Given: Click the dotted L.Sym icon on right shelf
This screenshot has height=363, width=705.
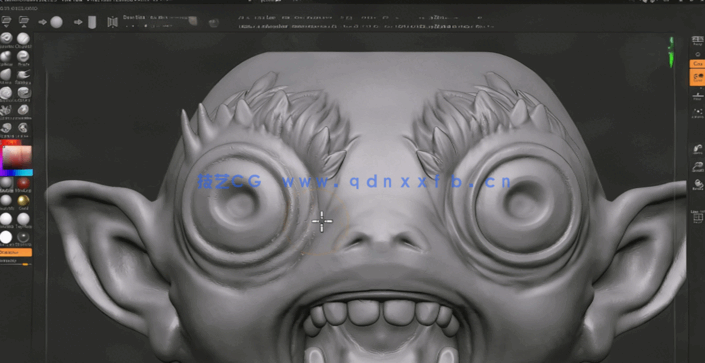Looking at the screenshot, I should pyautogui.click(x=697, y=112).
